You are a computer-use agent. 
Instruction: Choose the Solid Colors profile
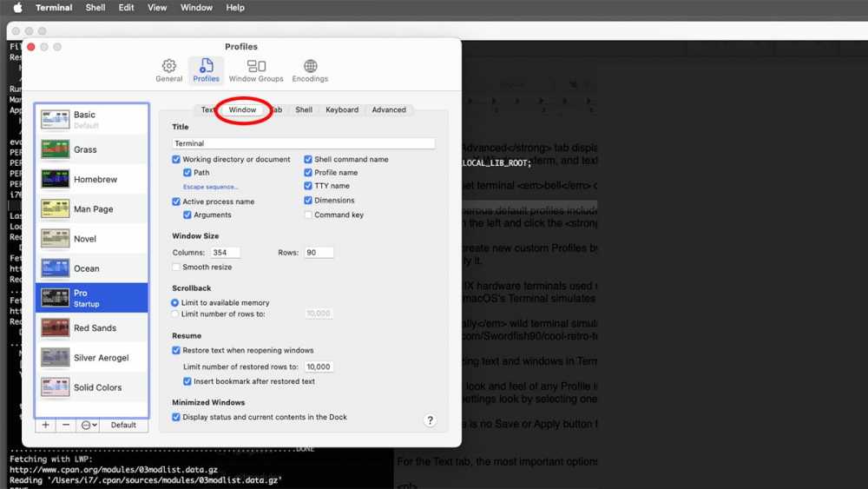pyautogui.click(x=92, y=387)
